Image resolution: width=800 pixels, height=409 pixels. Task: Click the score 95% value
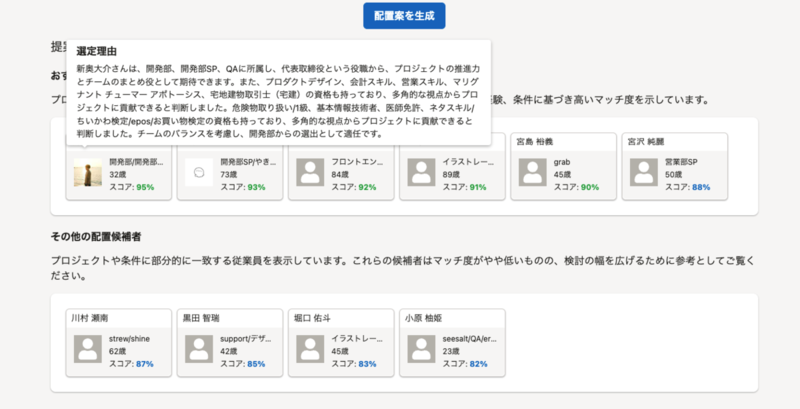(145, 187)
